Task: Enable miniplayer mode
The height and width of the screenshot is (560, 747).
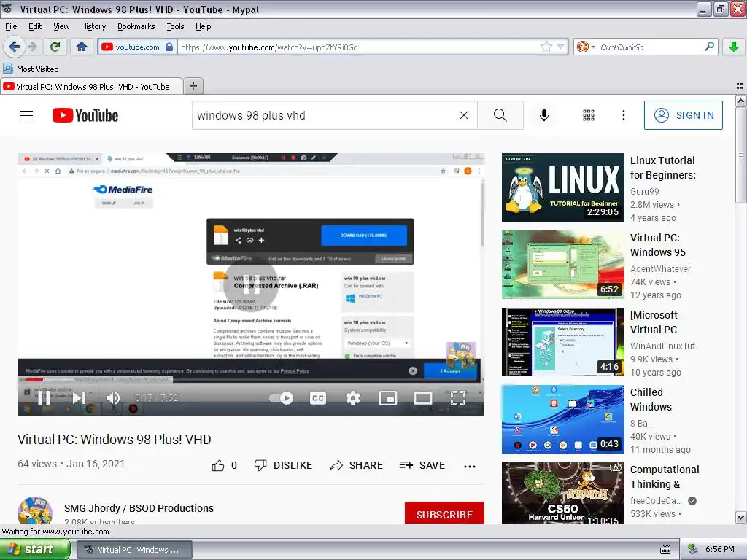Action: pyautogui.click(x=388, y=398)
